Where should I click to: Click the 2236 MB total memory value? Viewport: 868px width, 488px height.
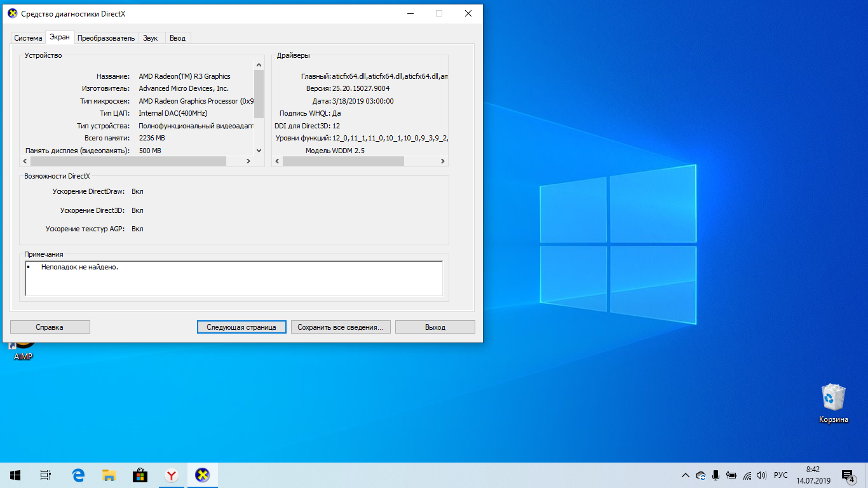(x=152, y=138)
